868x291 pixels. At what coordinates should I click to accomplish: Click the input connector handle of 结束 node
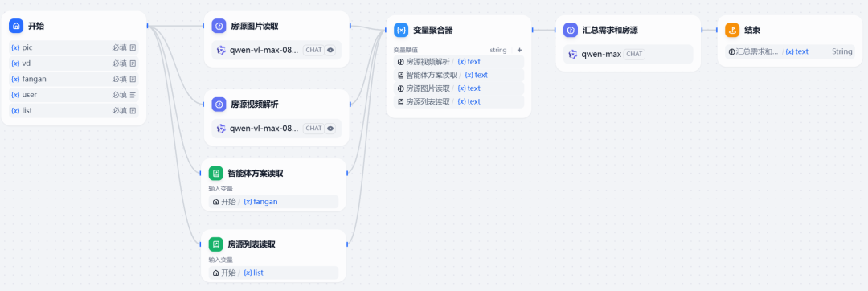pos(718,30)
